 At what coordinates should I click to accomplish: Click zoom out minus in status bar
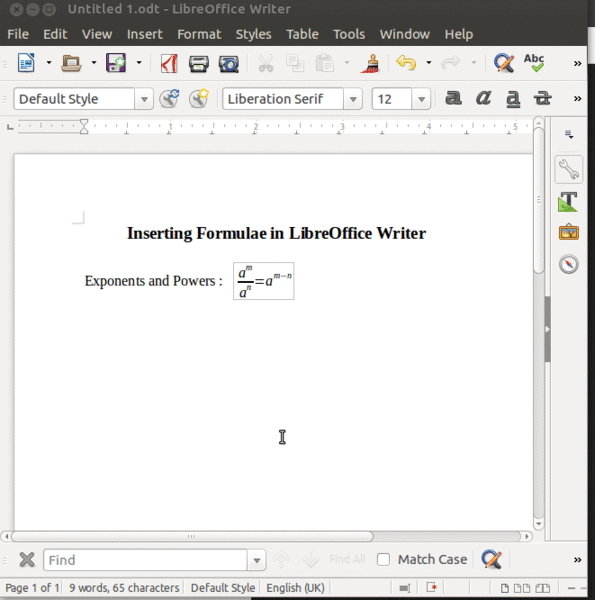(x=571, y=588)
